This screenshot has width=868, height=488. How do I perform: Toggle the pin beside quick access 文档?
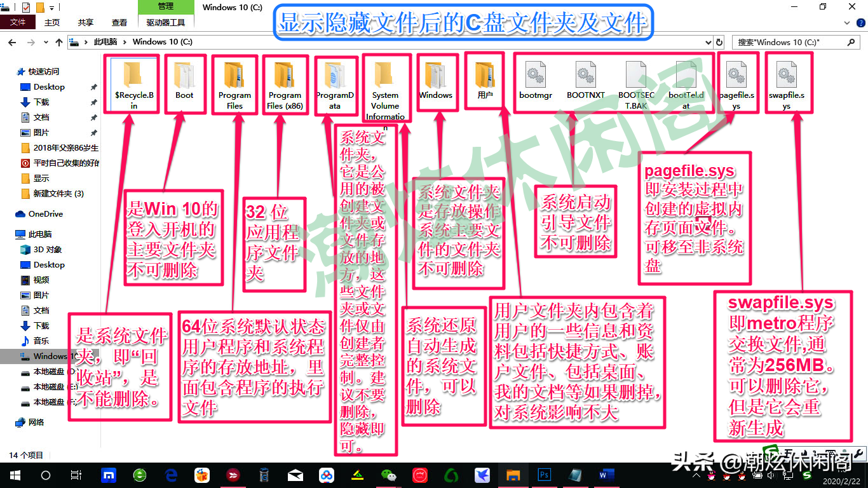[93, 118]
